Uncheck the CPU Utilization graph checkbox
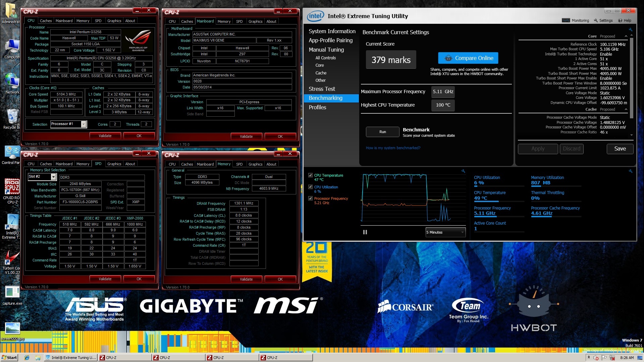644x362 pixels. (x=310, y=187)
